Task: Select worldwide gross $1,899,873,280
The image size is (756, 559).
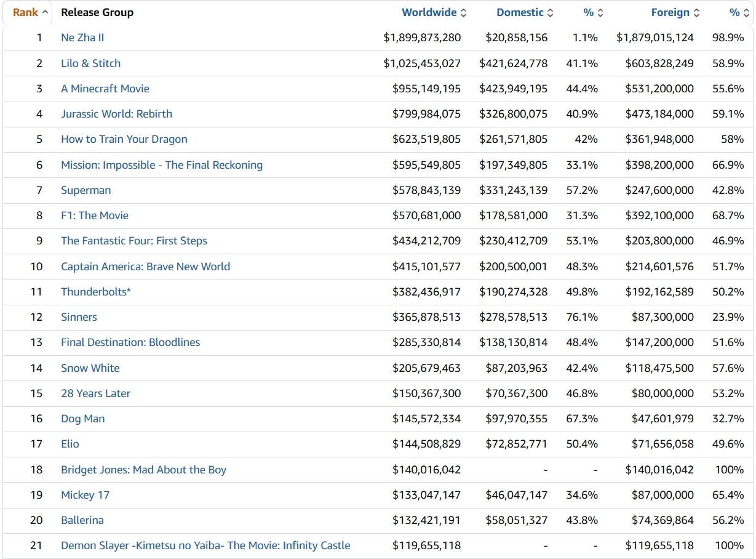Action: pyautogui.click(x=422, y=38)
